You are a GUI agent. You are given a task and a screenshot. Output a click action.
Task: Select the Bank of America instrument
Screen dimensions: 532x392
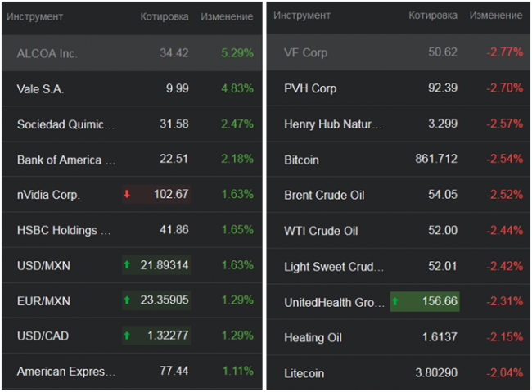pyautogui.click(x=65, y=160)
